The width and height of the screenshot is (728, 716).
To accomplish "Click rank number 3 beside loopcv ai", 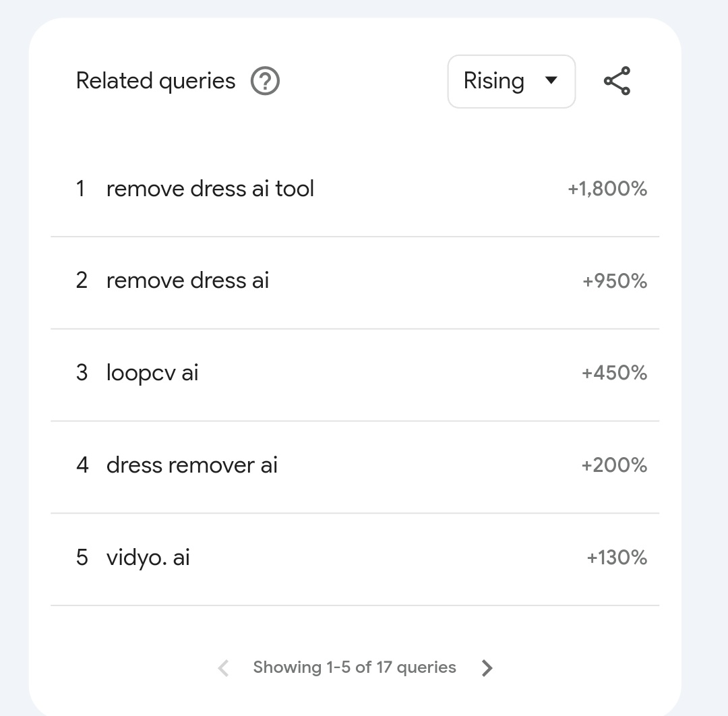I will pyautogui.click(x=82, y=373).
